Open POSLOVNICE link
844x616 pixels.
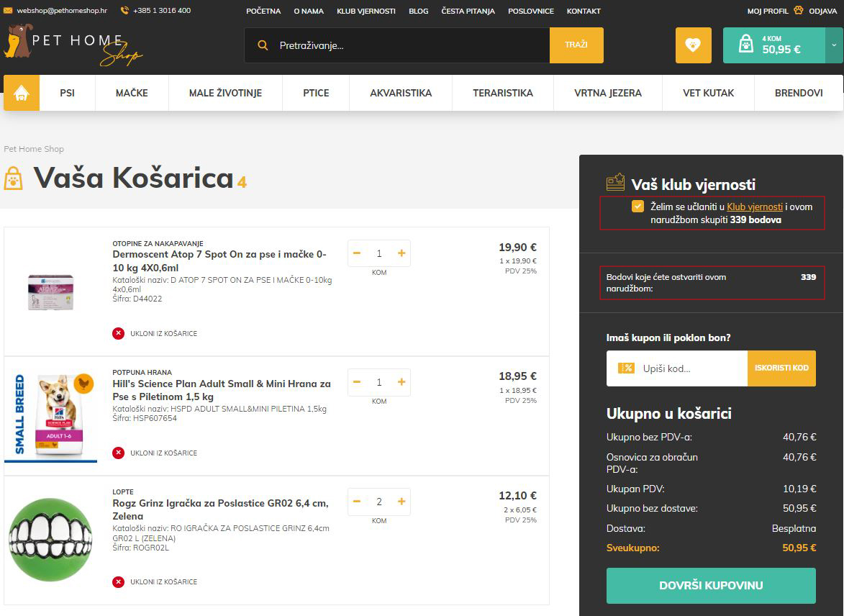[x=531, y=11]
